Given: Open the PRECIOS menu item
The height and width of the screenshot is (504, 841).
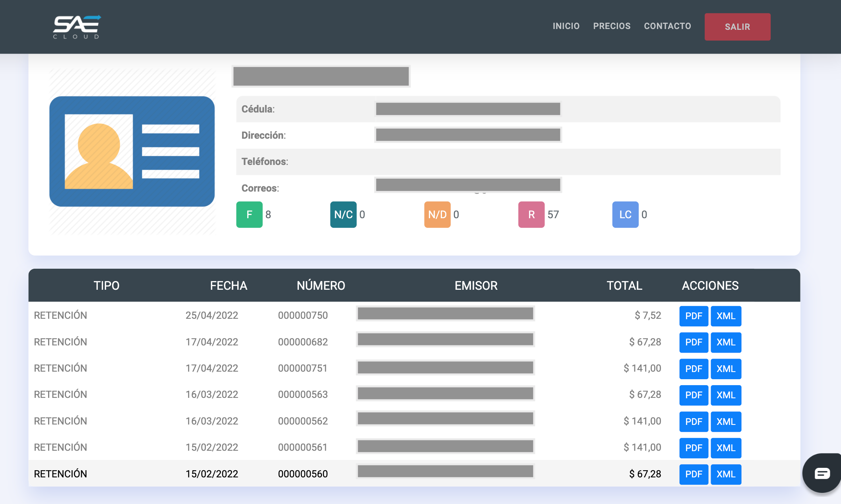Looking at the screenshot, I should 612,26.
